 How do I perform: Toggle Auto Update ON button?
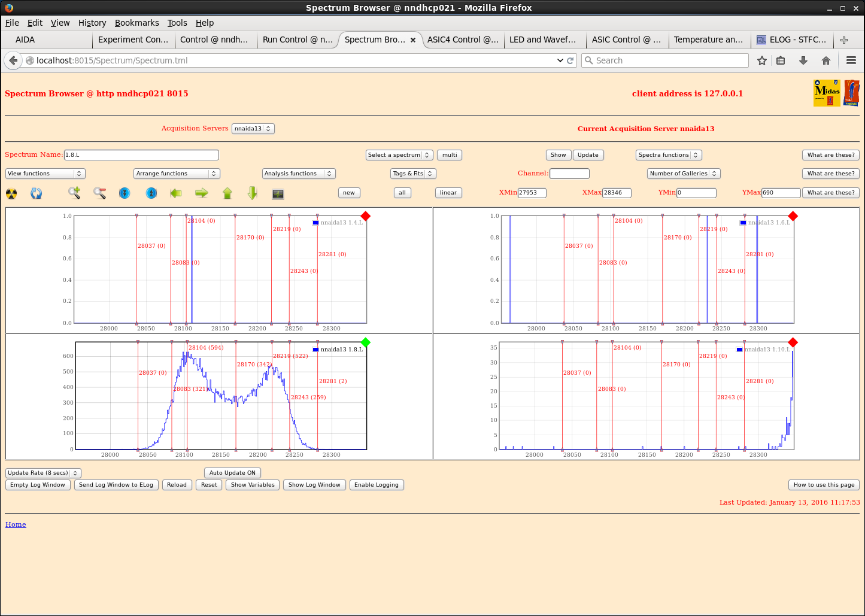click(x=232, y=473)
